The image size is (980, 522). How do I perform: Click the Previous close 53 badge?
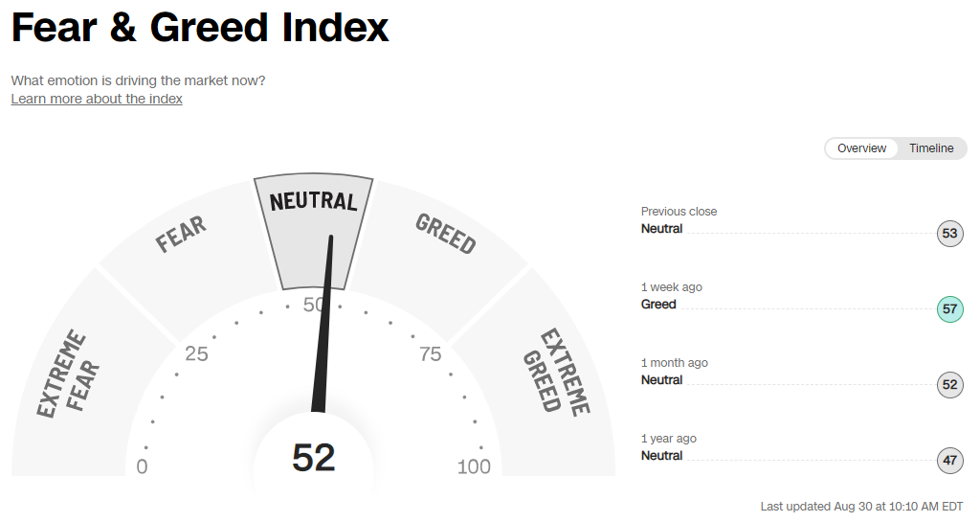949,233
